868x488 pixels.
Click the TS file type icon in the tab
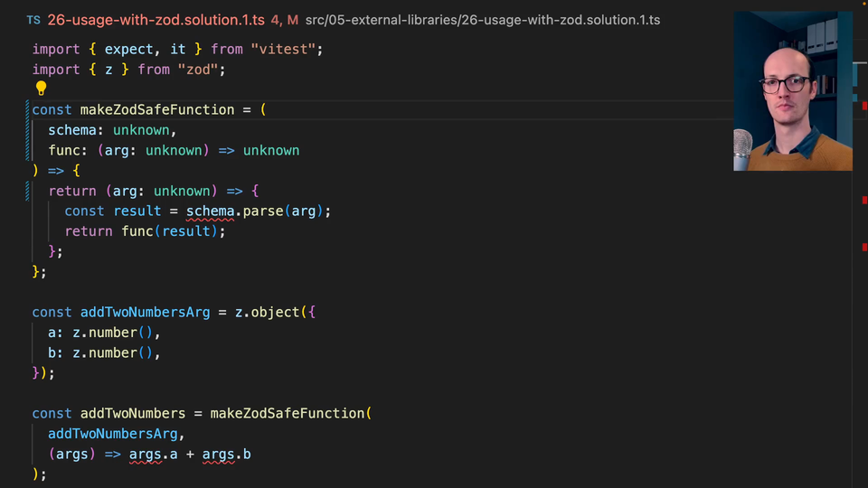tap(33, 19)
